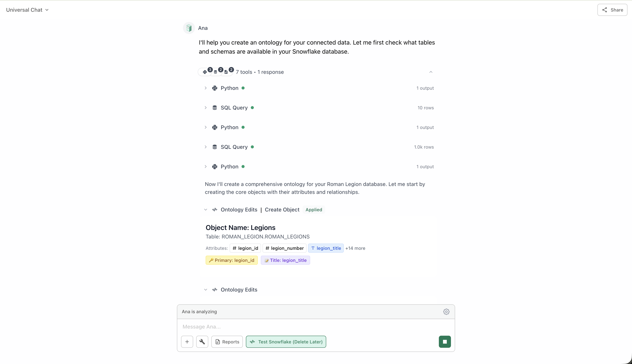Click the Primary: legion_id attribute badge

(231, 260)
